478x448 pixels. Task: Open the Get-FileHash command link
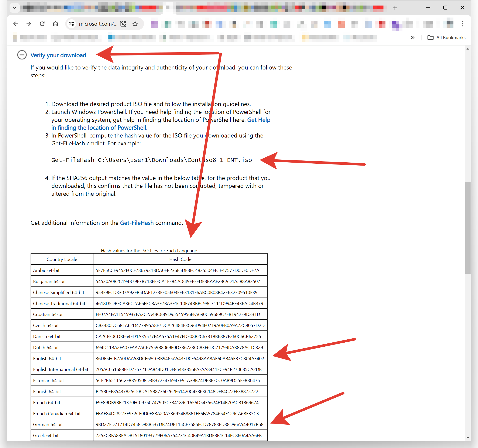pos(137,223)
